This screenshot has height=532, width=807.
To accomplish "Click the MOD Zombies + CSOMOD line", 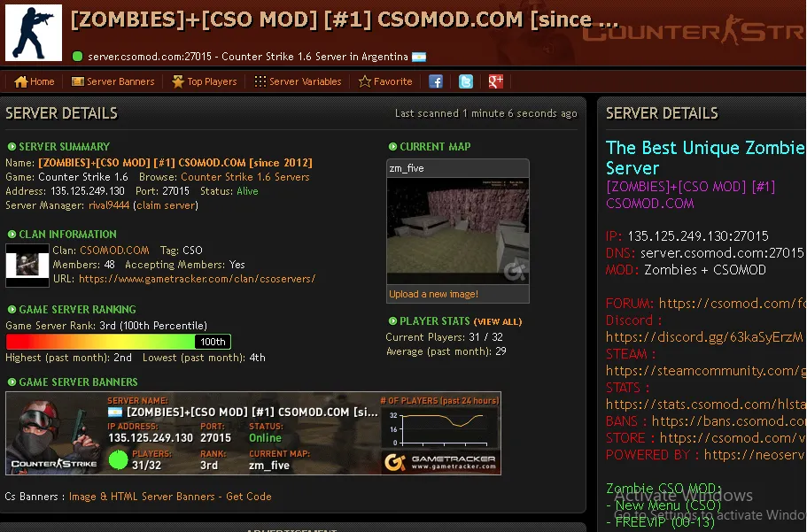I will (x=686, y=270).
